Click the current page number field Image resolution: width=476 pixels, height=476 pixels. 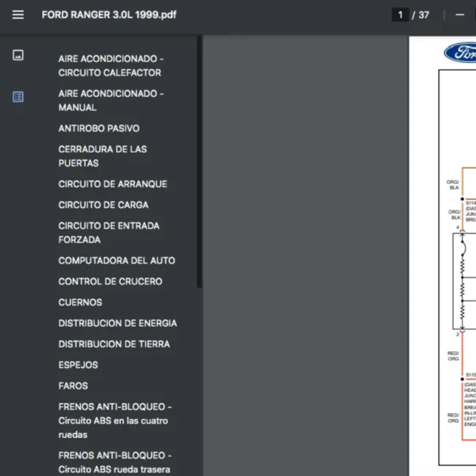click(401, 14)
